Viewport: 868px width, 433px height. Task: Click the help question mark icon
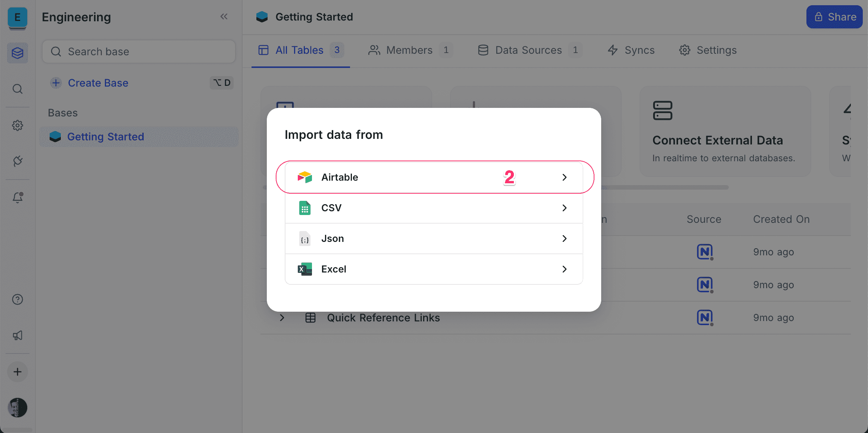click(18, 299)
